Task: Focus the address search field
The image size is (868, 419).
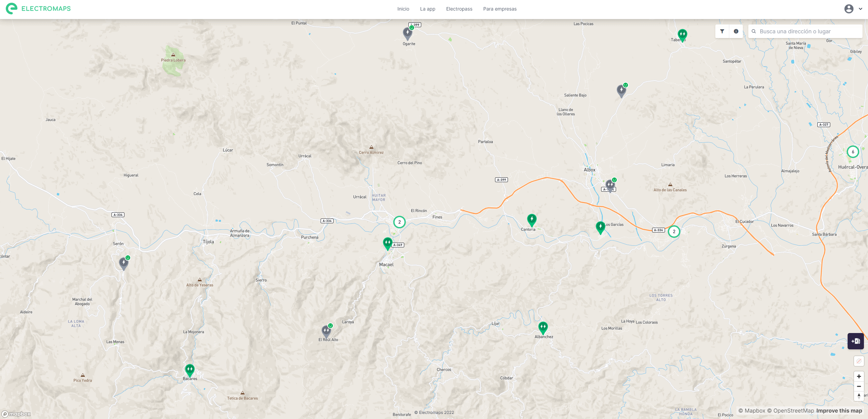Action: [805, 31]
